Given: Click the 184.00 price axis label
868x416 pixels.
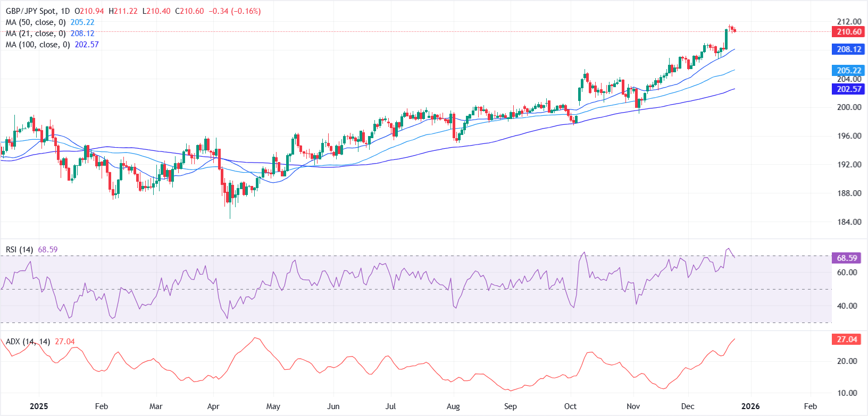Looking at the screenshot, I should tap(849, 222).
